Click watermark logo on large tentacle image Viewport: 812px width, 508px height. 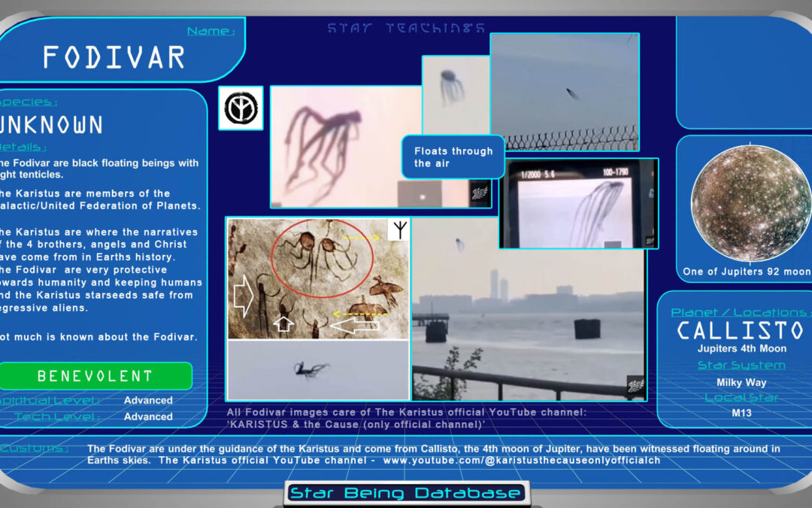pyautogui.click(x=479, y=195)
